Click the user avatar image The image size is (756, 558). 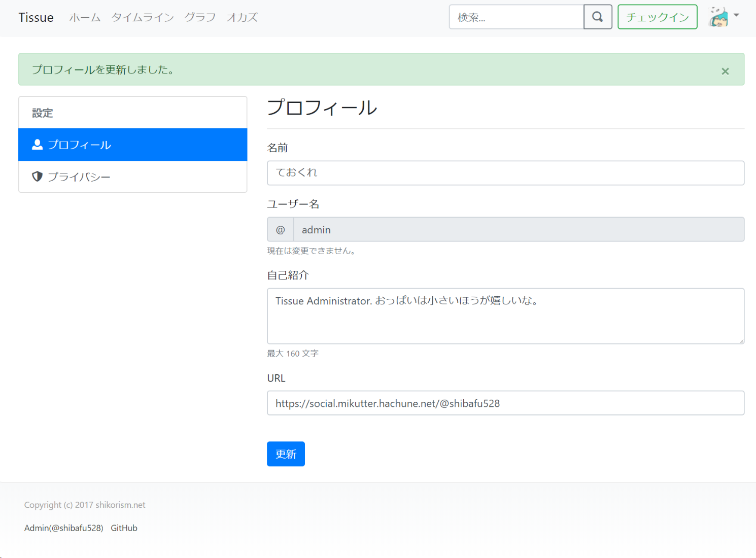(x=718, y=17)
